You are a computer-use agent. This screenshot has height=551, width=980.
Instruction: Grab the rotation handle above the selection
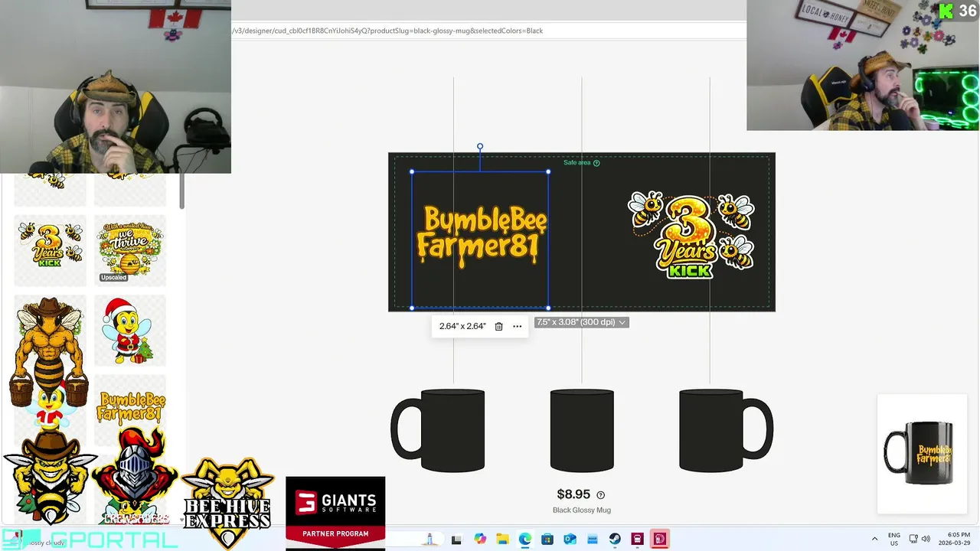click(480, 146)
